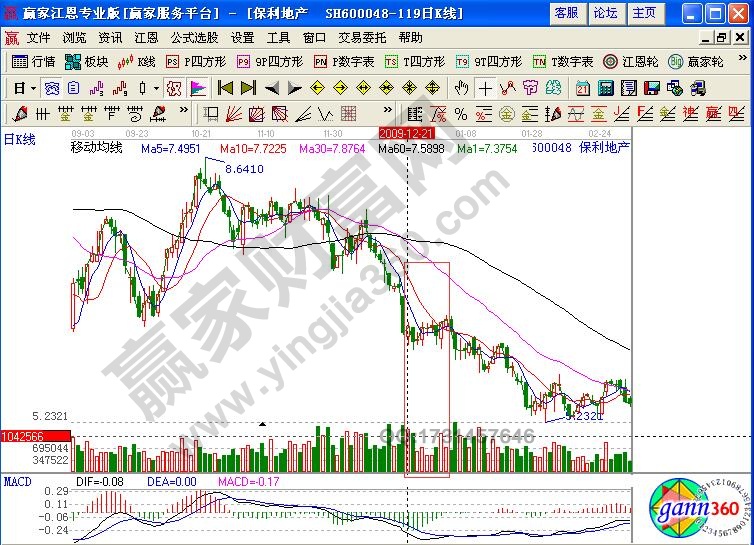Open the 公式选股 menu
754x545 pixels.
194,37
